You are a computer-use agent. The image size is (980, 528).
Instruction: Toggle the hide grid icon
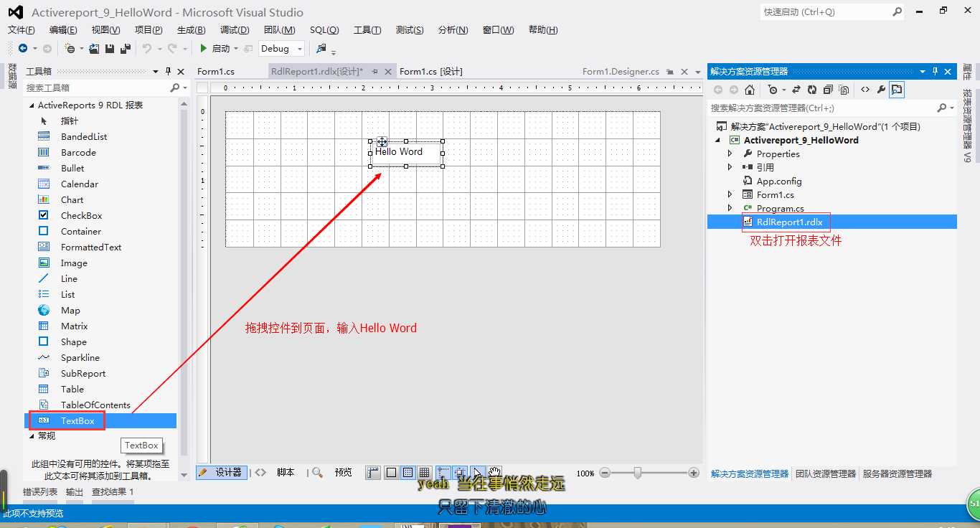click(x=391, y=472)
